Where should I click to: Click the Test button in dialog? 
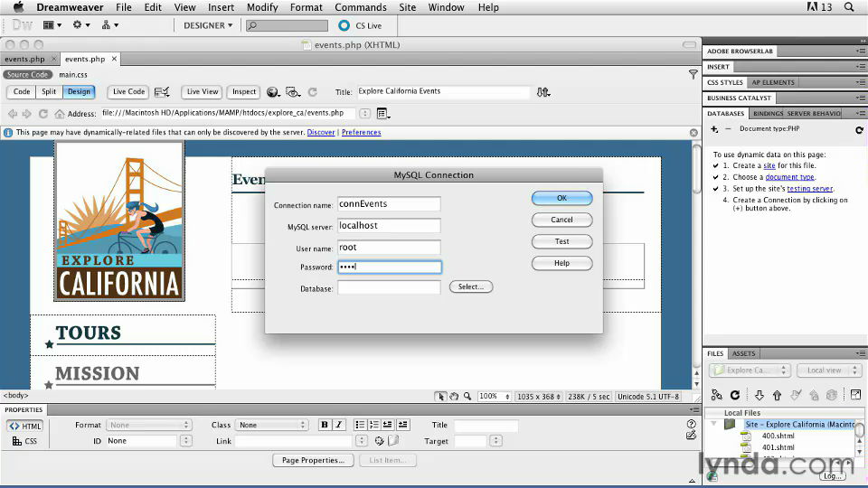pos(561,241)
